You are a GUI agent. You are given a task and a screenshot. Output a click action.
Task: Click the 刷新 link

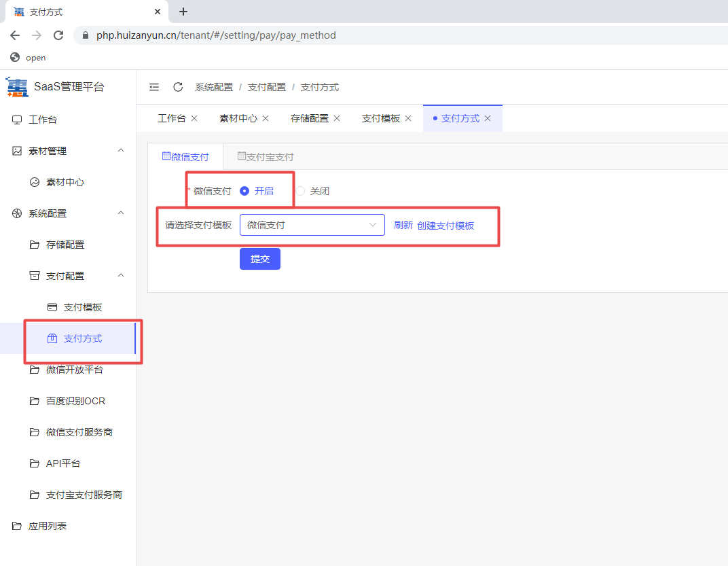pyautogui.click(x=403, y=226)
